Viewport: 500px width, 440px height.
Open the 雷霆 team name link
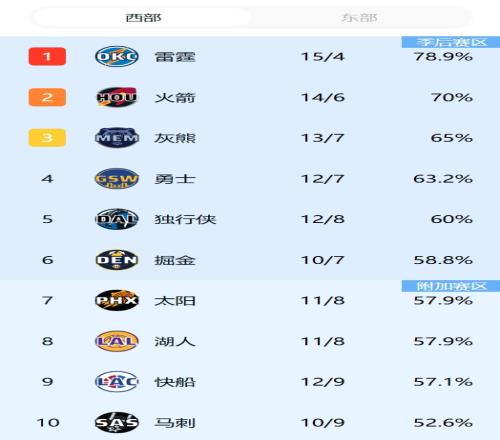[x=175, y=57]
